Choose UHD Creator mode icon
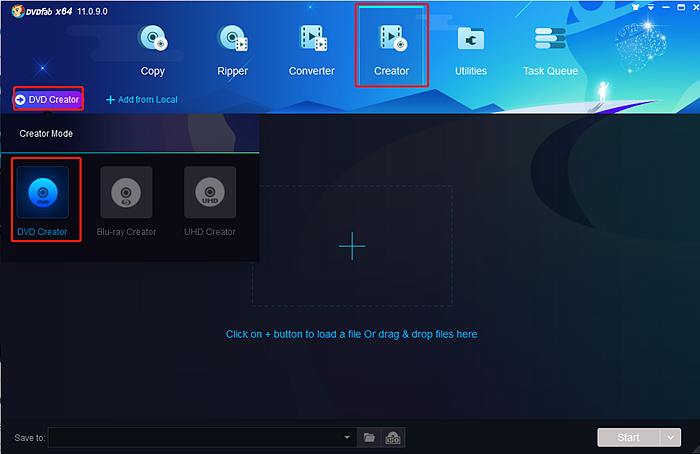This screenshot has height=454, width=700. coord(210,192)
